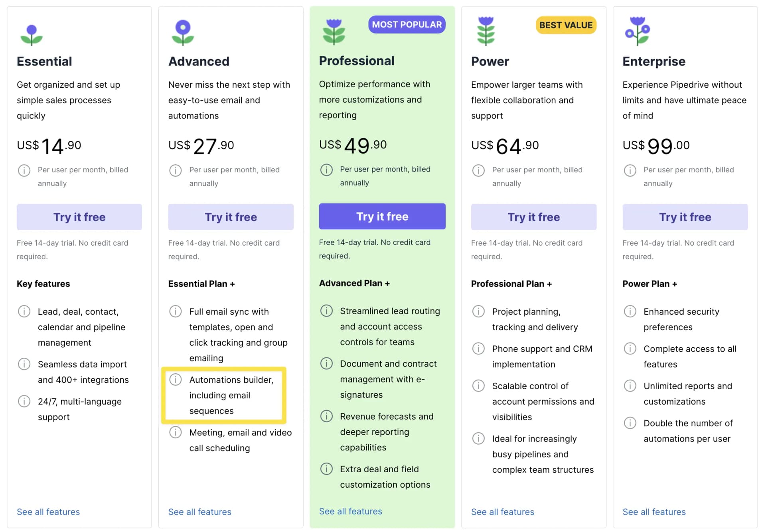Click the Professional Plan + heading

pos(511,284)
